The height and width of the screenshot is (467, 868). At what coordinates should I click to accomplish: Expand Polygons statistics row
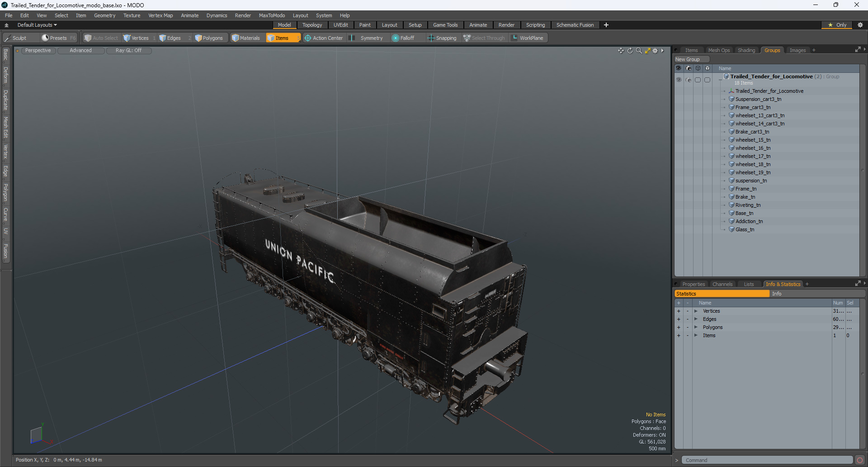696,327
